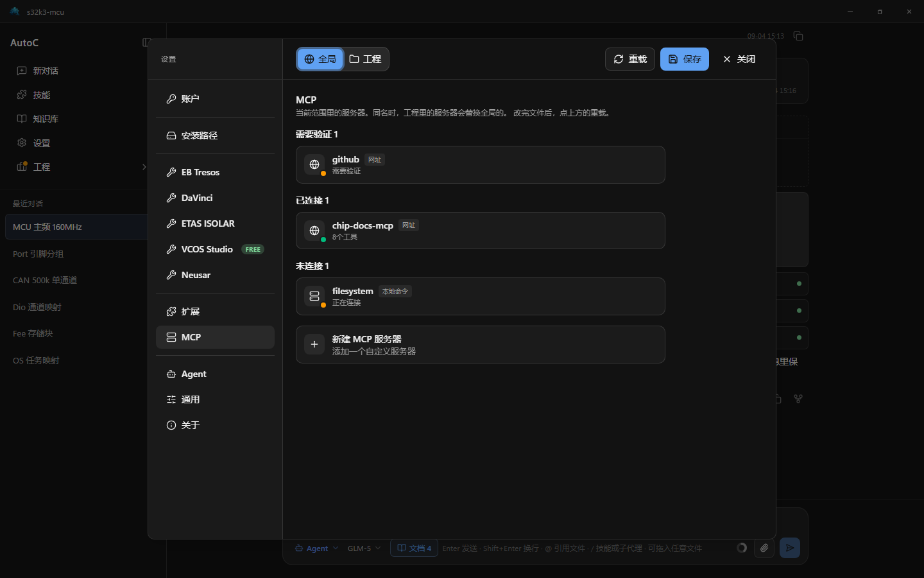Save settings with 保存 button
Viewport: 924px width, 578px height.
click(x=685, y=59)
